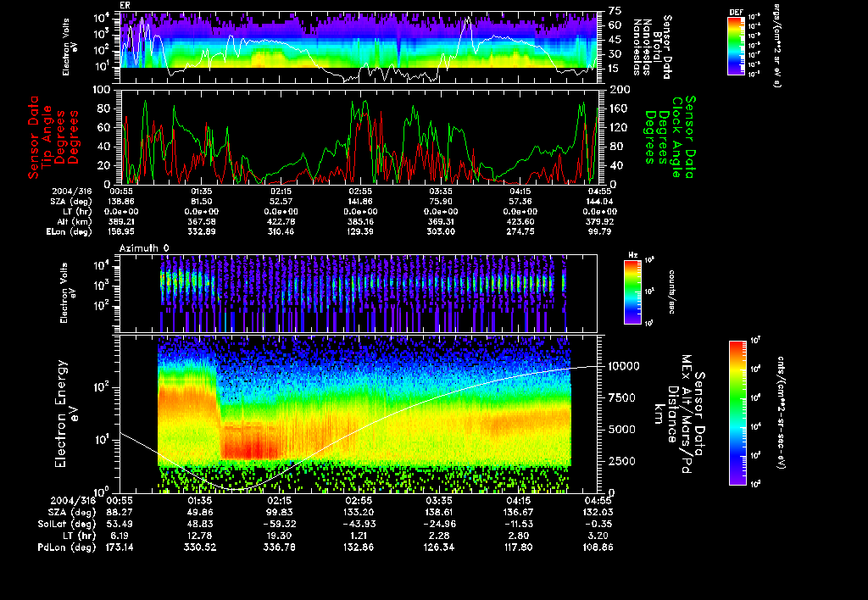Click the SZA value 88.27

point(119,512)
